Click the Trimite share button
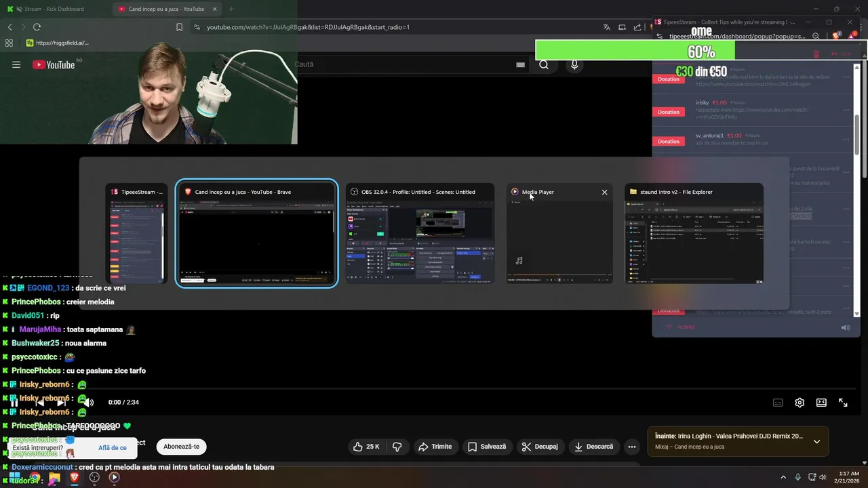Image resolution: width=868 pixels, height=488 pixels. [x=435, y=447]
